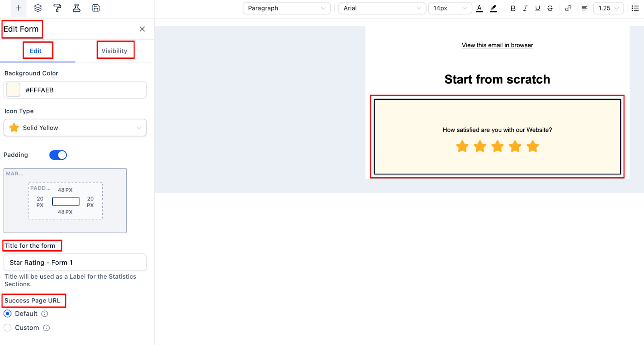Click the form title input field
The image size is (644, 345).
pyautogui.click(x=75, y=263)
